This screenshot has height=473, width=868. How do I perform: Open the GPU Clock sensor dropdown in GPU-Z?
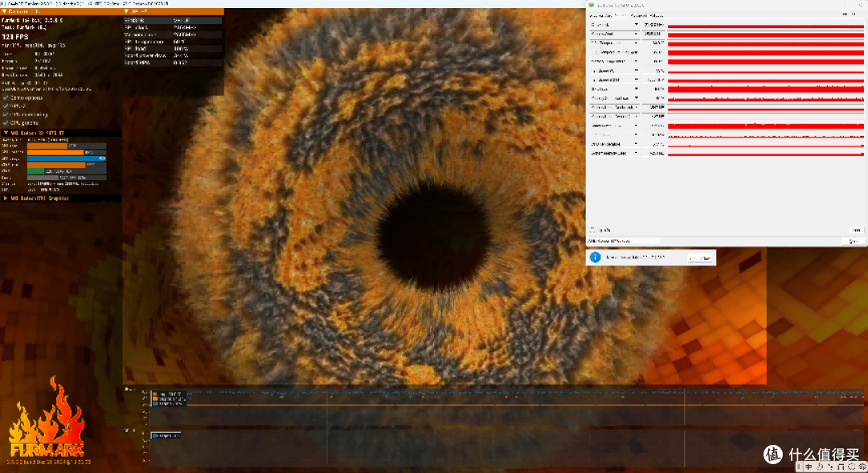click(x=636, y=25)
